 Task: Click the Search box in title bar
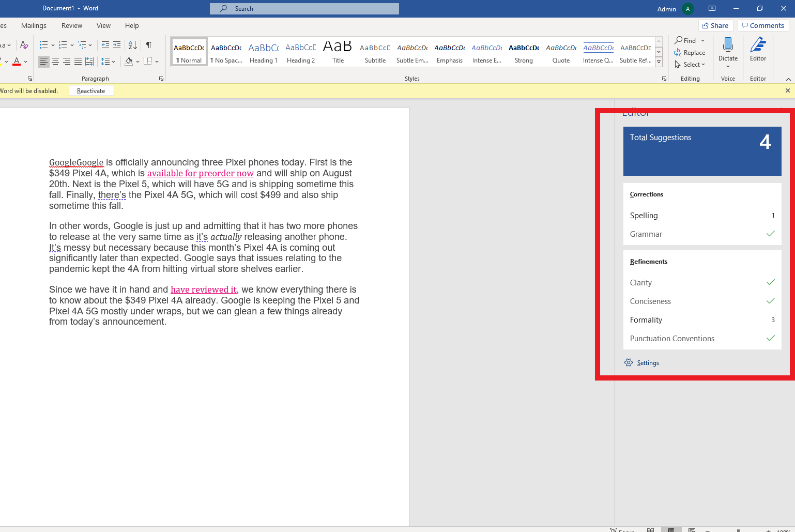coord(304,9)
